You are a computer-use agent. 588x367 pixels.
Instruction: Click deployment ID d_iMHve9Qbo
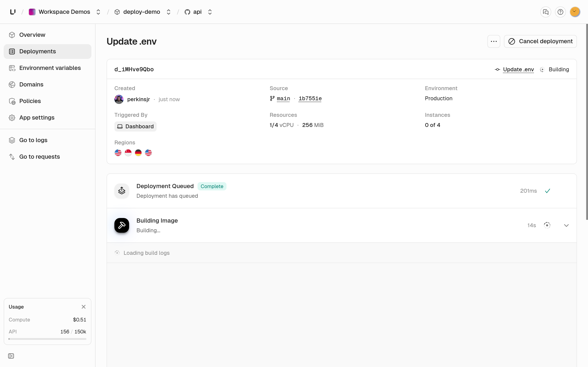pyautogui.click(x=134, y=69)
